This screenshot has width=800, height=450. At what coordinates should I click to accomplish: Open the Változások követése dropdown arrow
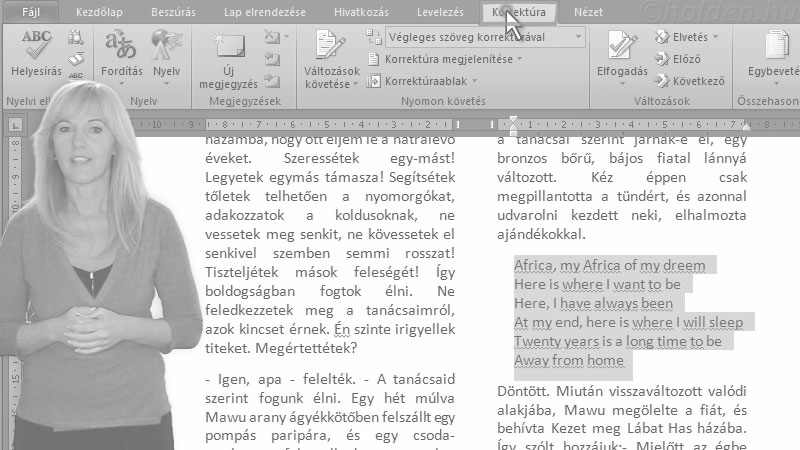point(355,84)
